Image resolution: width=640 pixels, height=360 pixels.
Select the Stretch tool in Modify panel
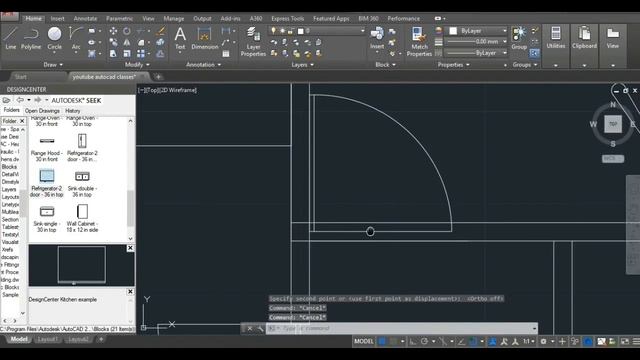[113, 54]
